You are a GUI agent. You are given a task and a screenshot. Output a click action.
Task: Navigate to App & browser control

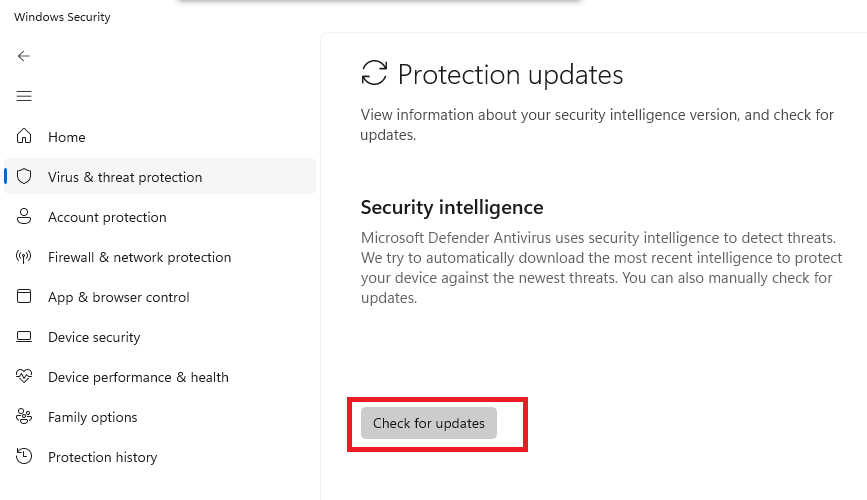tap(159, 297)
